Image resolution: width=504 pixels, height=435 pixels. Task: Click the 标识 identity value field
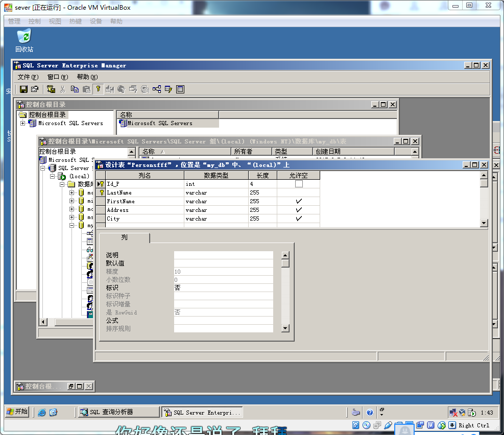coord(223,288)
